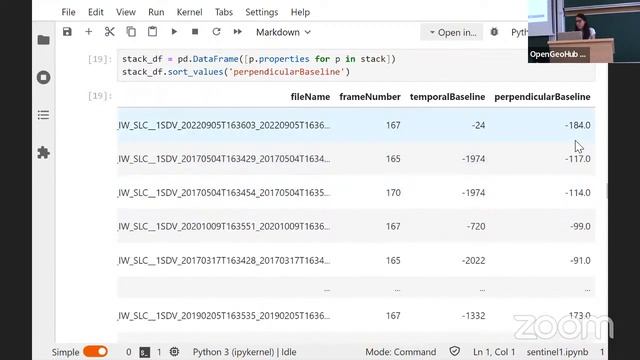Click Python 3 (ipykernel) | Idle status
This screenshot has width=640, height=360.
pos(244,352)
